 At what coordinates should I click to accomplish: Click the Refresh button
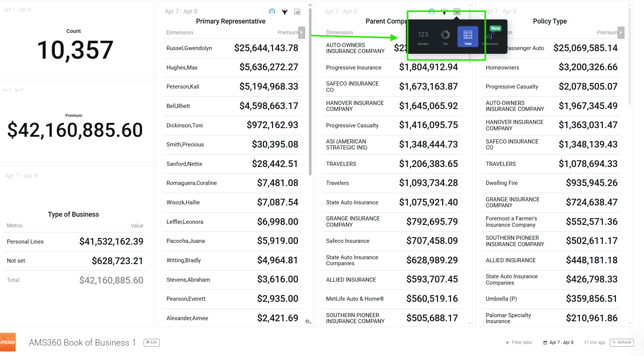click(x=622, y=343)
